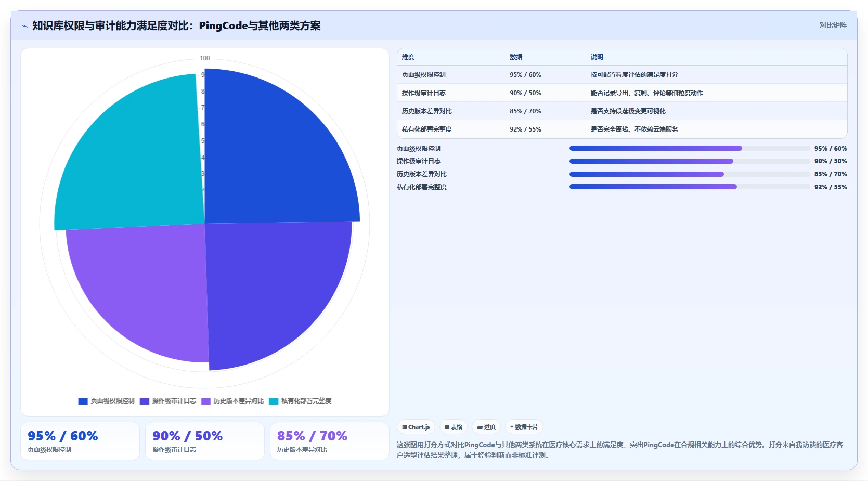
Task: Click the 100 axis label on chart
Action: click(205, 58)
